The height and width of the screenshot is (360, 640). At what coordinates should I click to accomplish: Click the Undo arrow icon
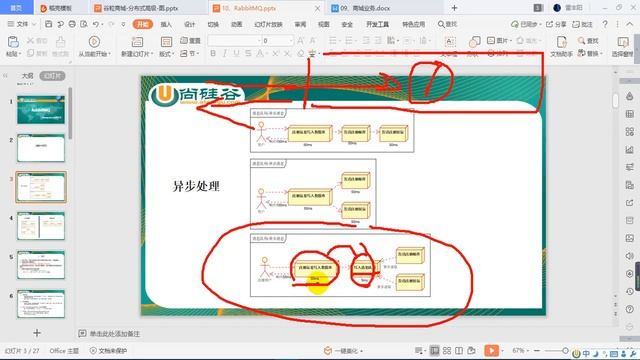click(96, 24)
